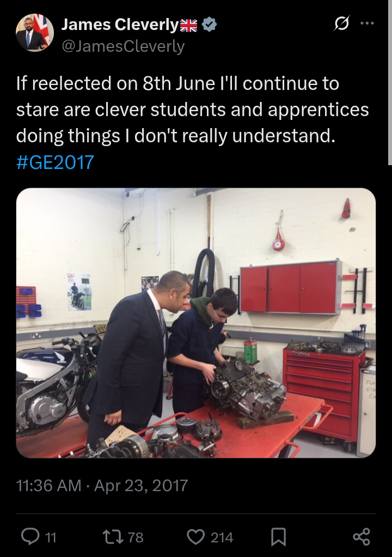This screenshot has height=557, width=392.
Task: Open the @JamesCleverly handle link
Action: point(123,46)
